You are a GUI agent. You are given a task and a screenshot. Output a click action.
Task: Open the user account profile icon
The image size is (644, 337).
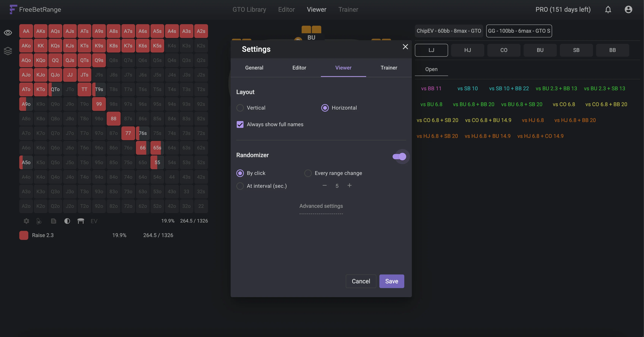click(628, 9)
